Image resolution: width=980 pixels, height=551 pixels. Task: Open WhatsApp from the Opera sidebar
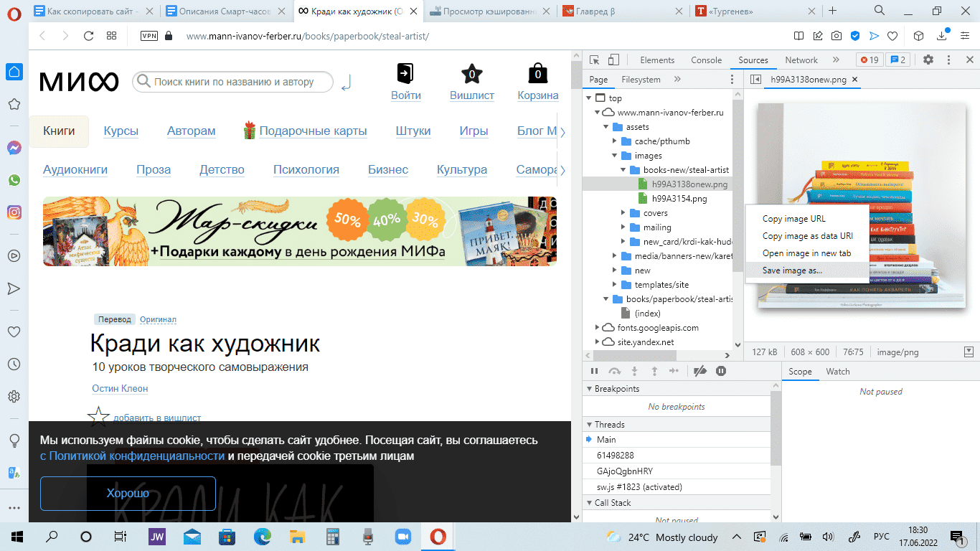pyautogui.click(x=14, y=180)
